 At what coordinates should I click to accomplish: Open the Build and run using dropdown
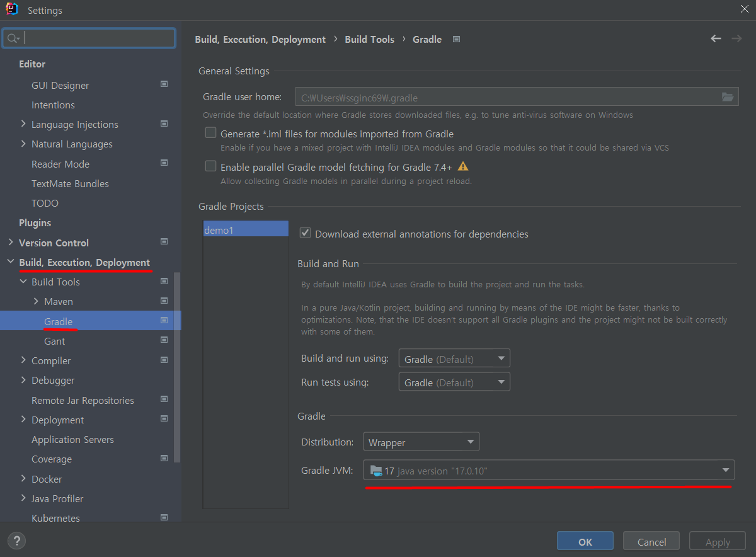pos(454,359)
